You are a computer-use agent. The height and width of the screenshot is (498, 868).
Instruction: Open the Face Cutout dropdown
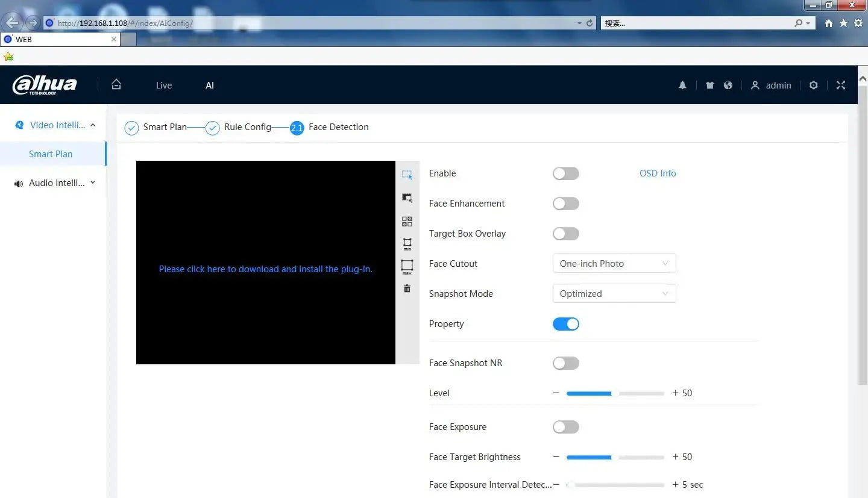click(x=614, y=264)
